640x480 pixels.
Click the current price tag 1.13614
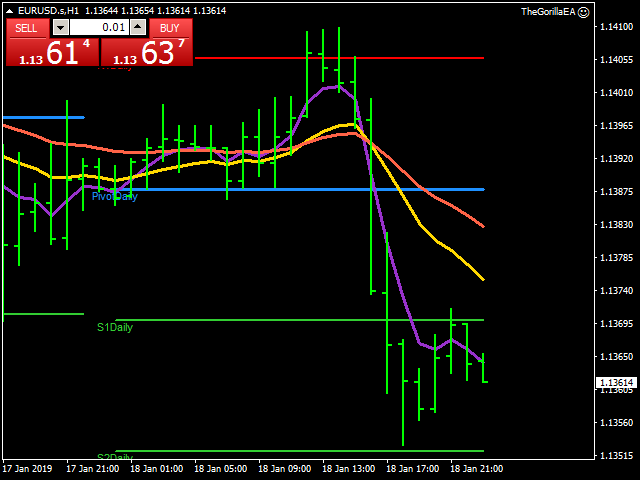(x=616, y=382)
